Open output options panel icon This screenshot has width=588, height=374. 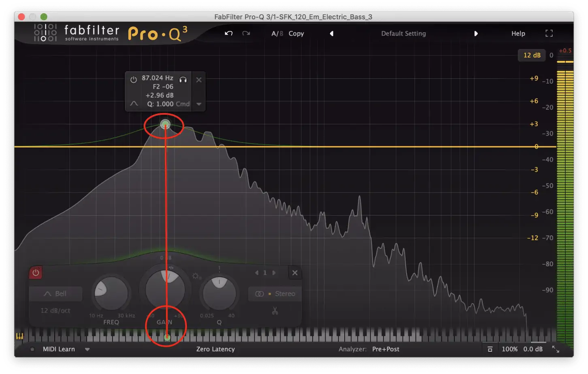(x=490, y=349)
